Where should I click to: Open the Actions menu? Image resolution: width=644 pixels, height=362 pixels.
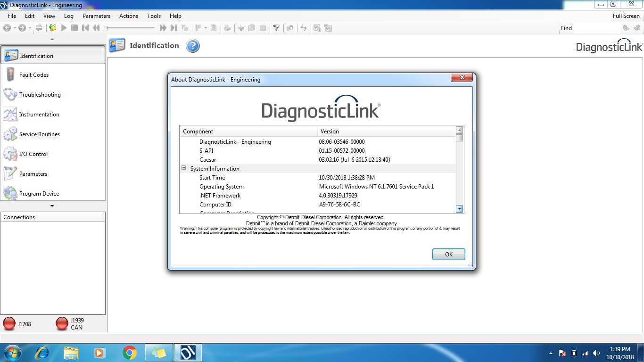(129, 16)
